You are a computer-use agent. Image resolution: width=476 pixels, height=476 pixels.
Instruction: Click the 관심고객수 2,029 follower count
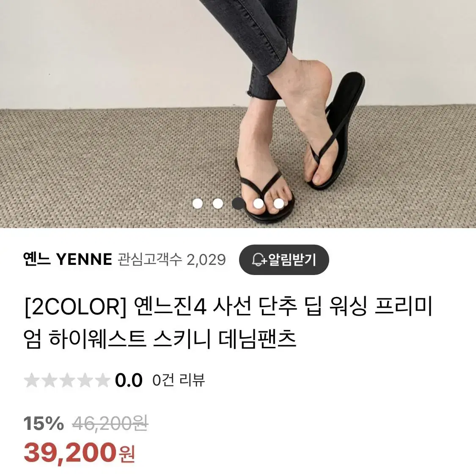click(x=172, y=259)
